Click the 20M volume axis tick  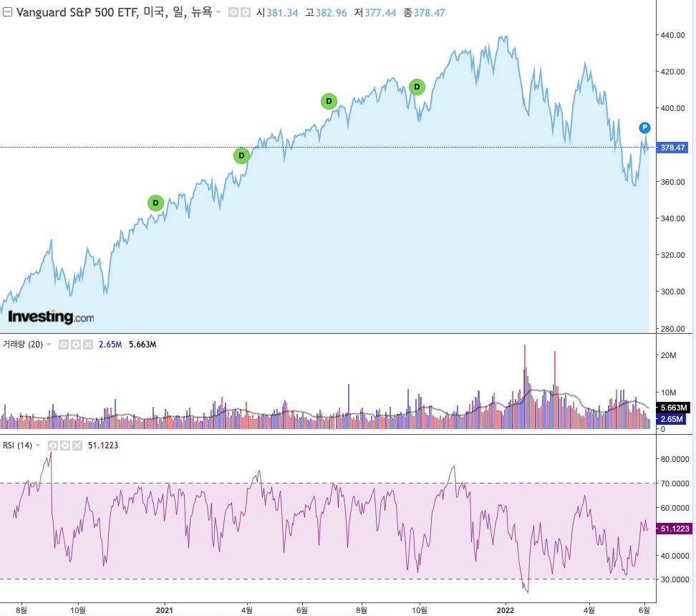669,355
